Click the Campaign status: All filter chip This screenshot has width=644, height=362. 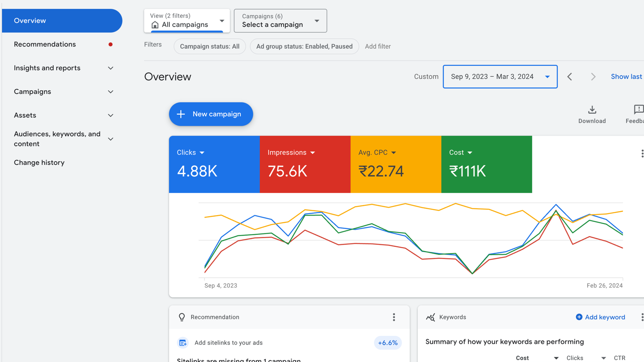coord(210,47)
